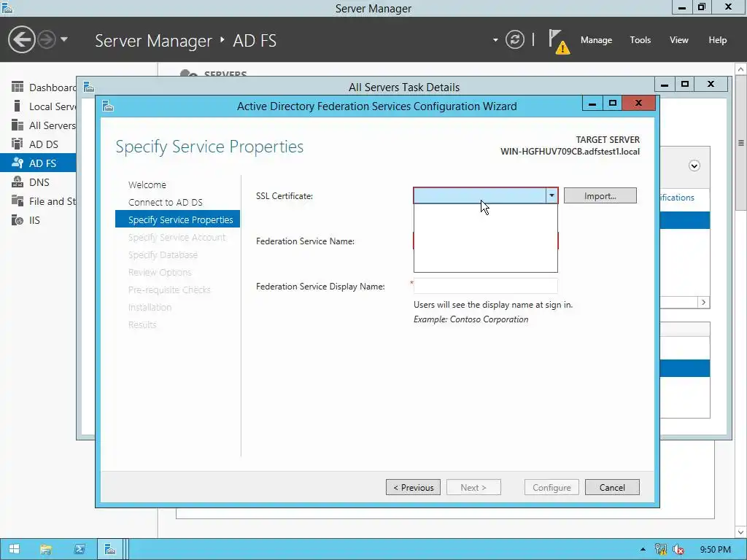Click the vertical scrollbar up arrow
This screenshot has width=747, height=560.
741,69
